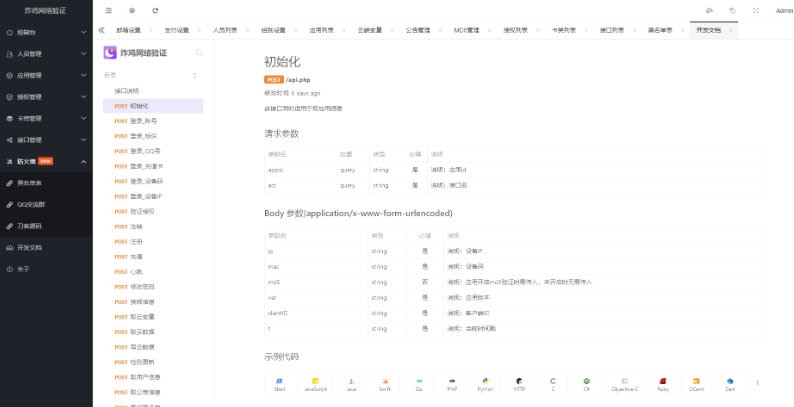Image resolution: width=794 pixels, height=407 pixels.
Task: Select the HTTP code example
Action: (519, 384)
